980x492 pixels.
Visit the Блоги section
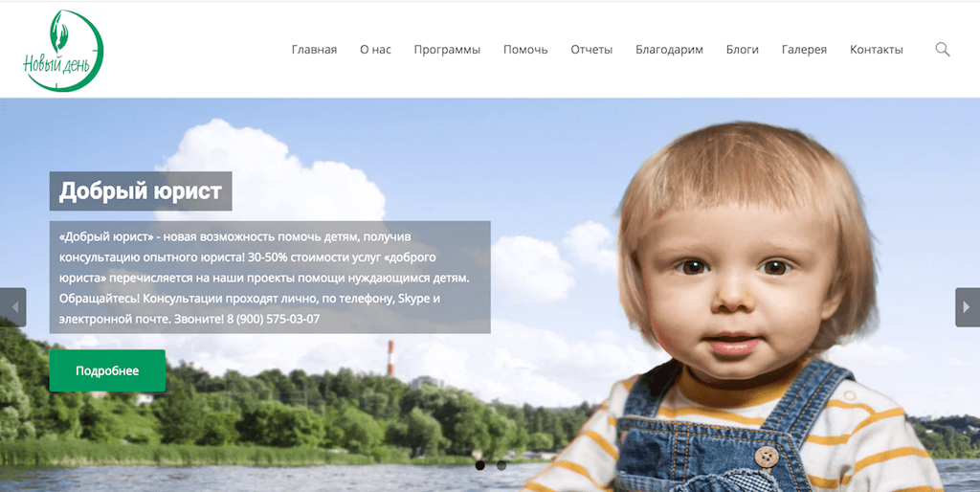[x=743, y=50]
